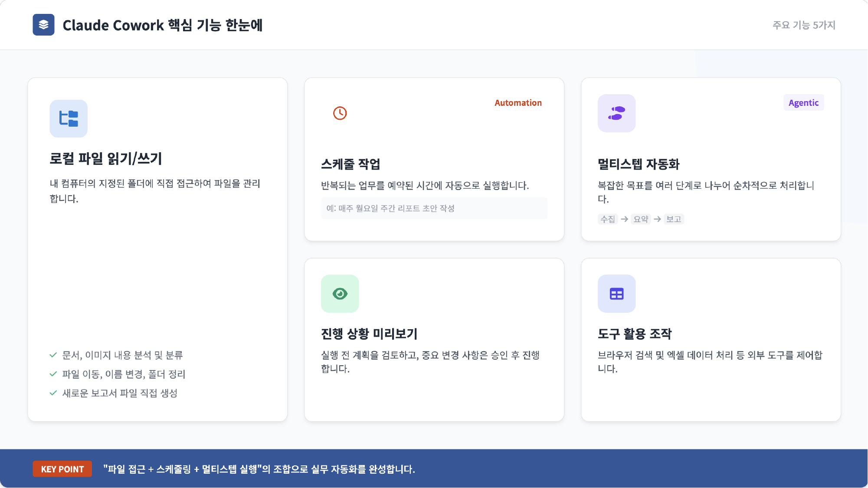Click the KEY POINT button at the bottom
Viewport: 868px width, 488px height.
[62, 469]
